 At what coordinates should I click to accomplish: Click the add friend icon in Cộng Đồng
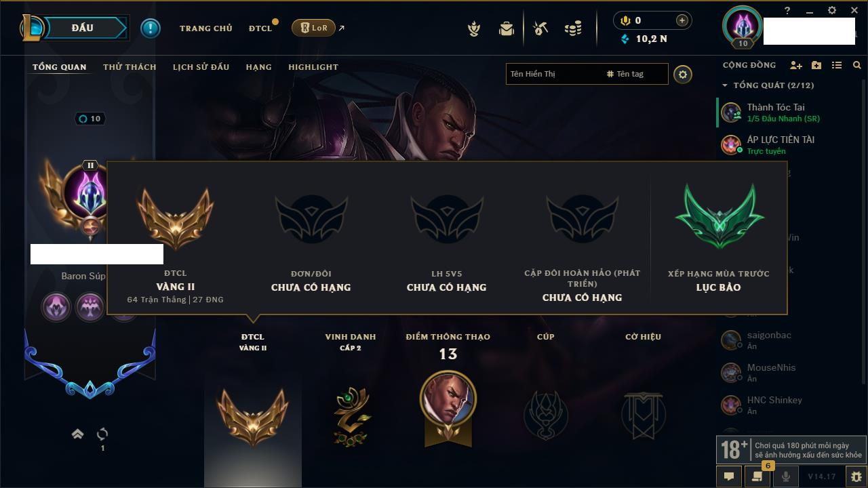[796, 65]
